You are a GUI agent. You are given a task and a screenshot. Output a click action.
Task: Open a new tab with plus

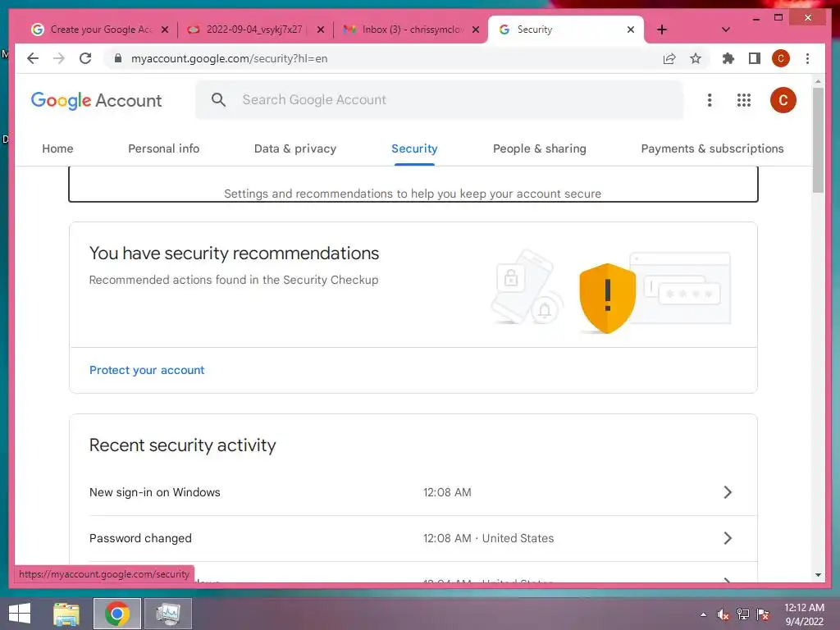(662, 30)
